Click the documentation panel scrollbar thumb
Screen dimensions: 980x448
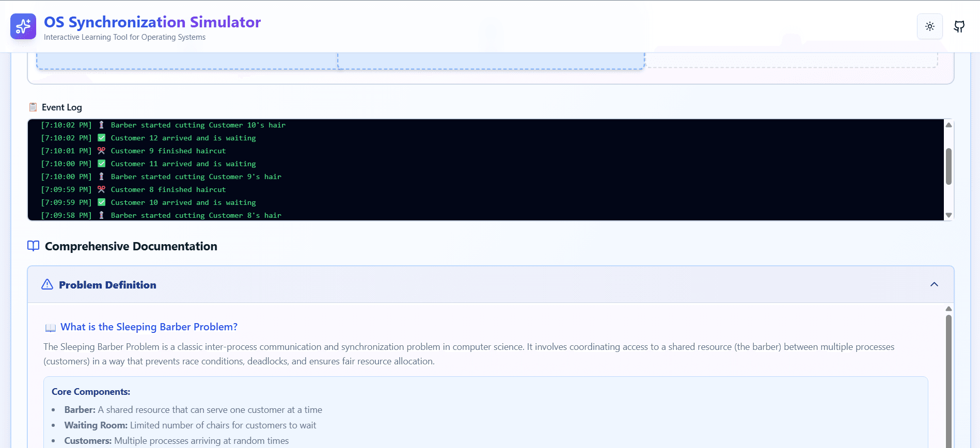949,381
